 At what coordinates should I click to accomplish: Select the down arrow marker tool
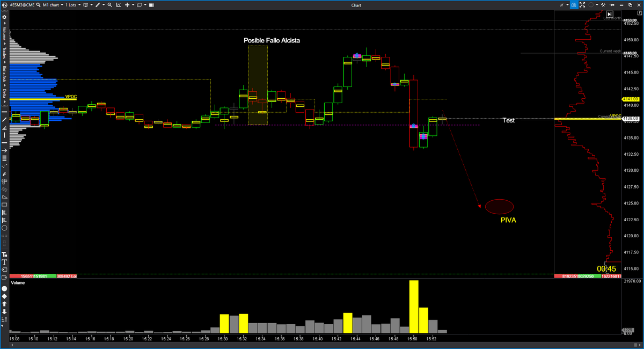pyautogui.click(x=4, y=311)
